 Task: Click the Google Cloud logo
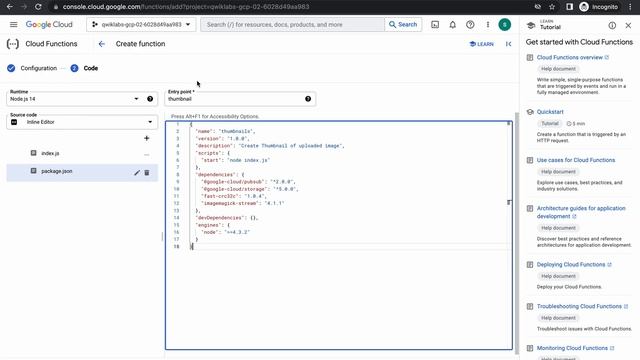49,24
